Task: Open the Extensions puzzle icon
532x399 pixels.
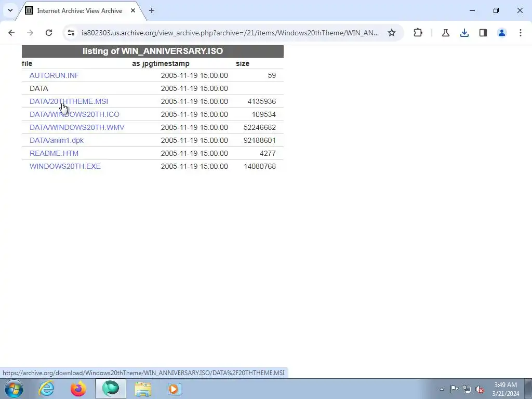Action: coord(418,33)
